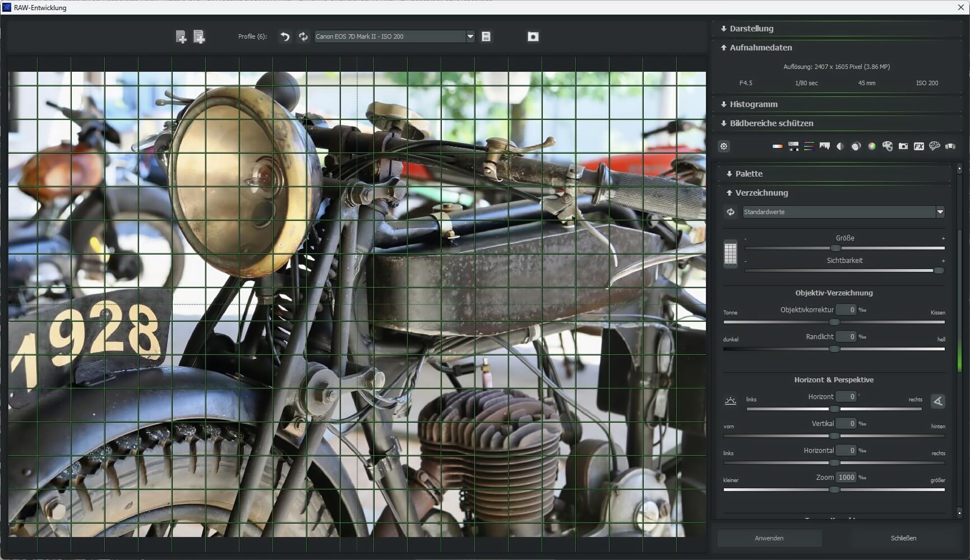Open the camera profile icon in icon bar
Image resolution: width=970 pixels, height=560 pixels.
click(903, 146)
